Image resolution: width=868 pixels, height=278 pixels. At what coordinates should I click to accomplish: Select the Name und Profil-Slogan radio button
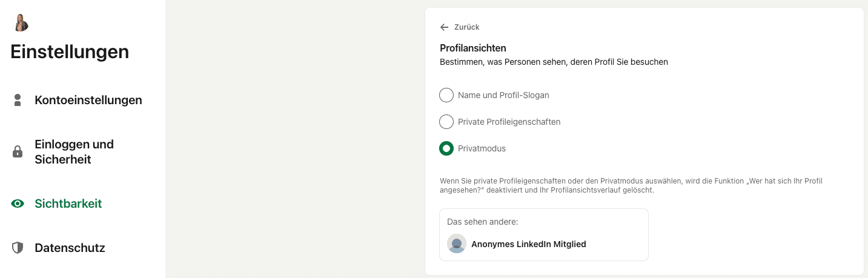click(x=446, y=95)
